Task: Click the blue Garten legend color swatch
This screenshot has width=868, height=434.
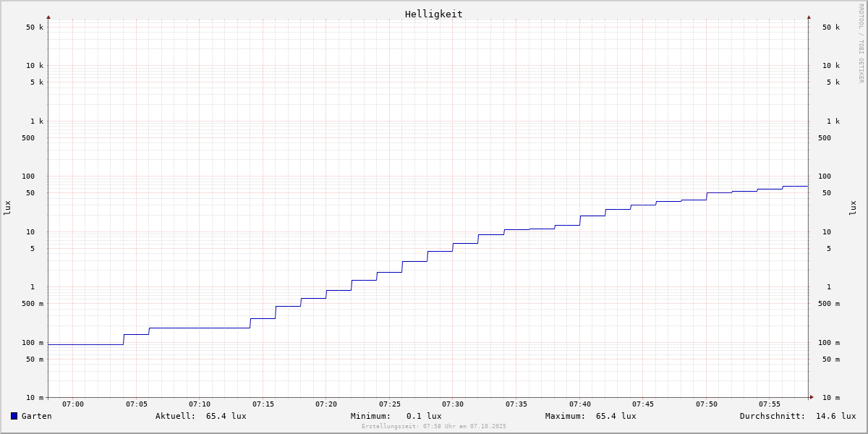Action: click(x=14, y=416)
